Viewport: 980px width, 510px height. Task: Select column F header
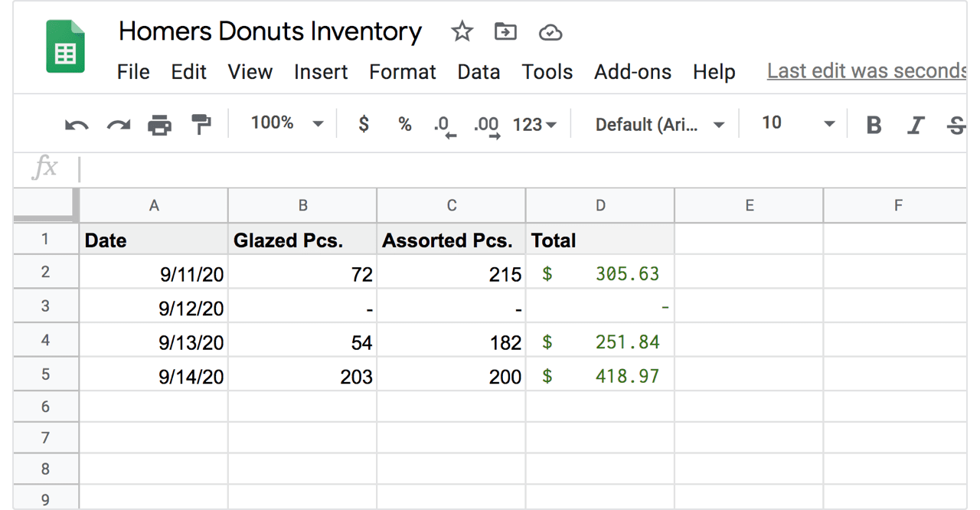coord(896,205)
